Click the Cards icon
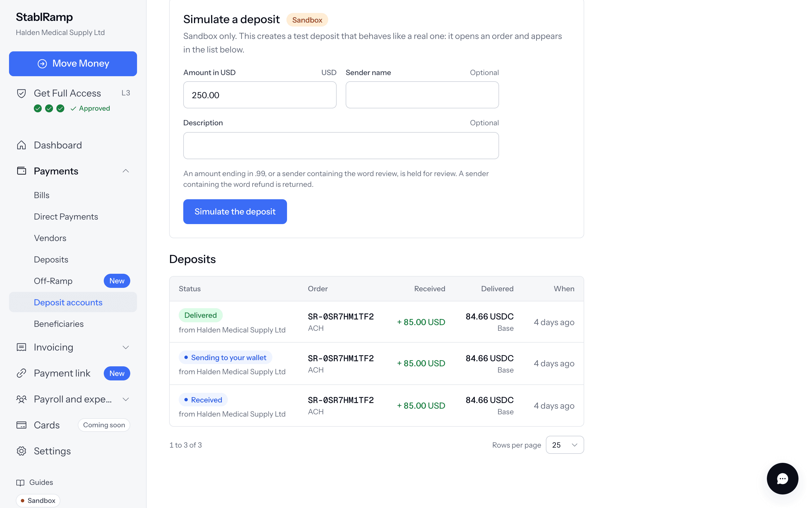 (x=21, y=425)
